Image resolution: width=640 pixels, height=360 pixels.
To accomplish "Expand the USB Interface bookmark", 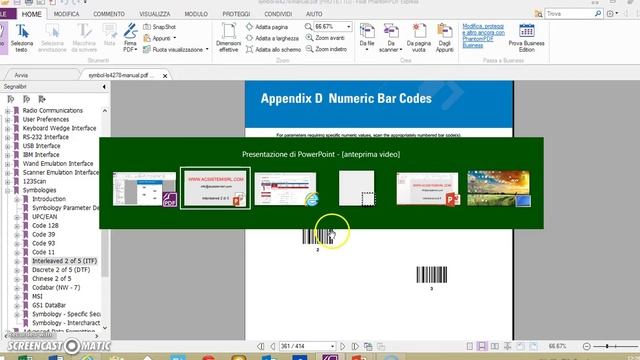I will (7, 146).
